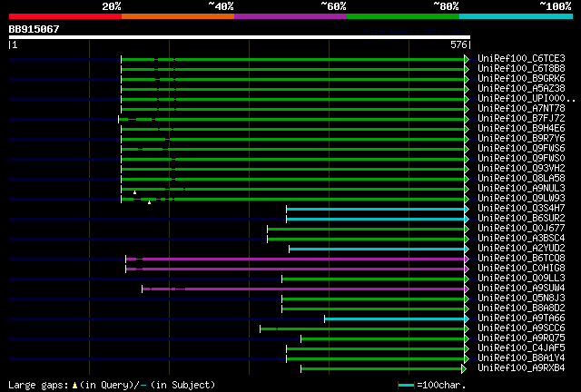Select the red 20% identity legend segment
The width and height of the screenshot is (581, 392).
tap(65, 16)
